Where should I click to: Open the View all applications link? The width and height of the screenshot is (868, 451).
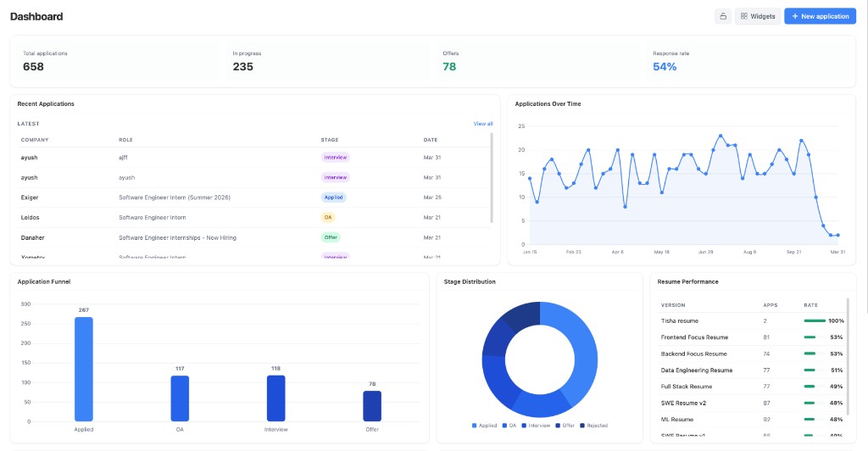[482, 124]
